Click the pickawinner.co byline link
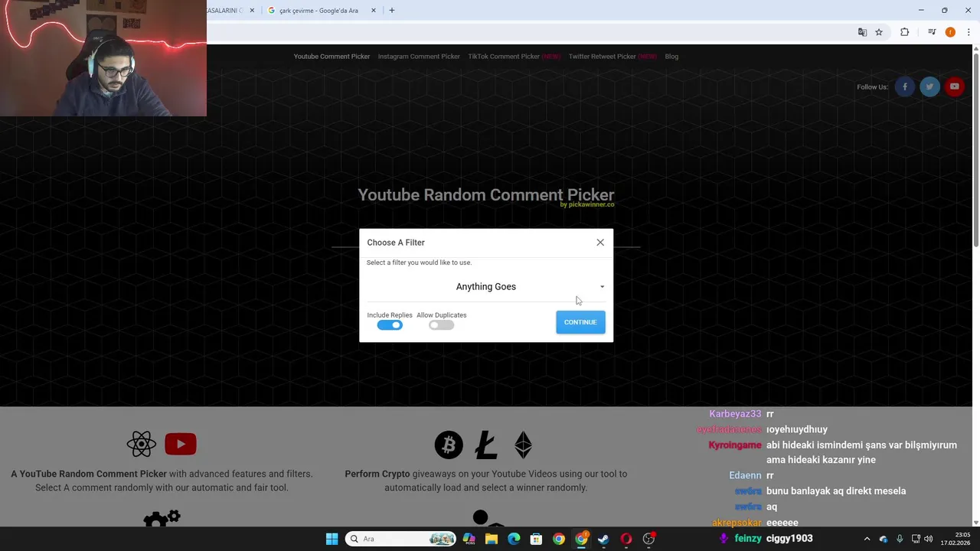The height and width of the screenshot is (551, 980). tap(587, 205)
